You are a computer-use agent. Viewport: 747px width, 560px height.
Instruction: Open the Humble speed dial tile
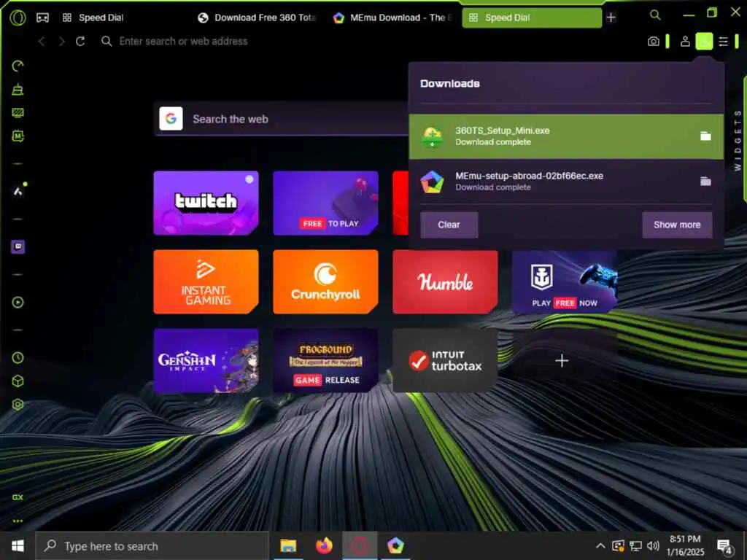click(445, 282)
